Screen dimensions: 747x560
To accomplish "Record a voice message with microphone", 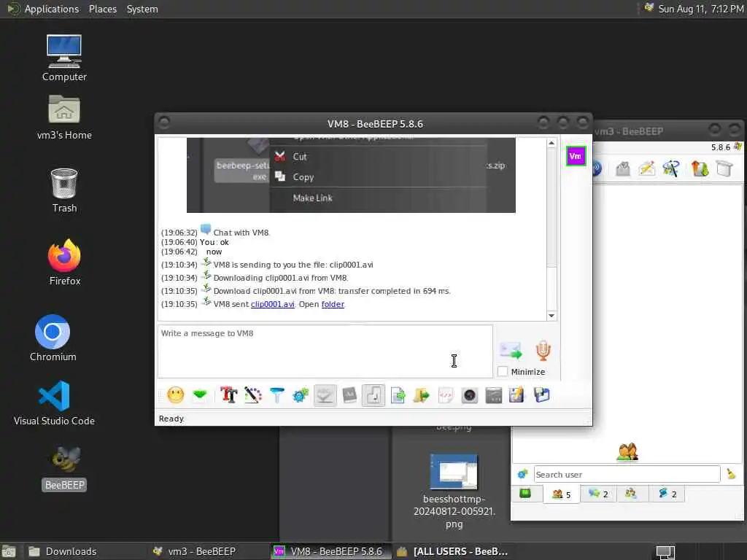I will [543, 351].
